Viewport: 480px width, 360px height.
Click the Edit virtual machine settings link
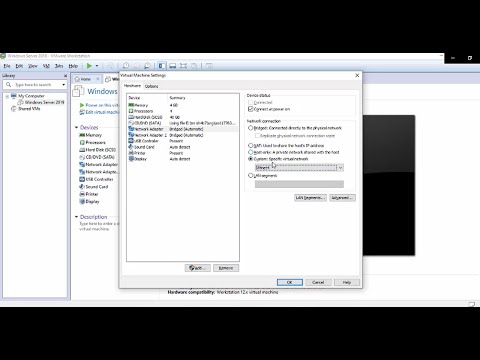point(102,112)
